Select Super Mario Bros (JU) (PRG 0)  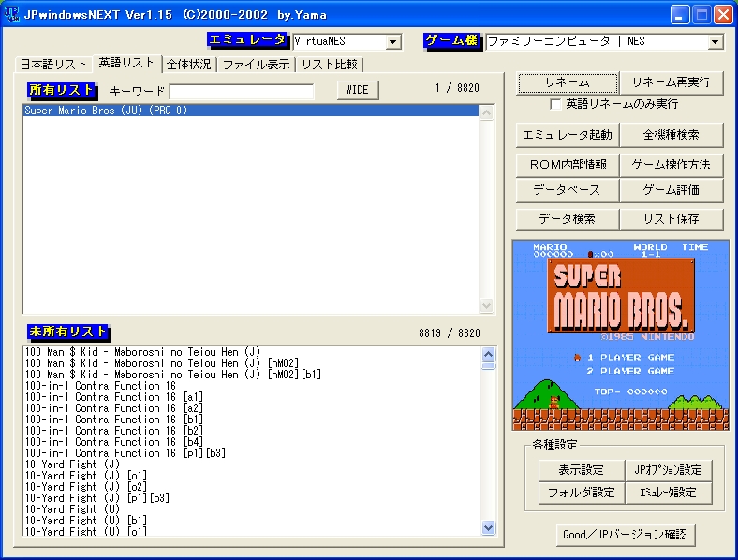(x=251, y=111)
